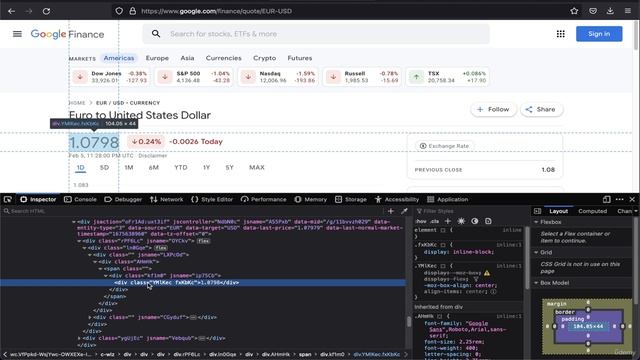Click the warning icon next to -moz-box
The height and width of the screenshot is (360, 640).
[487, 273]
